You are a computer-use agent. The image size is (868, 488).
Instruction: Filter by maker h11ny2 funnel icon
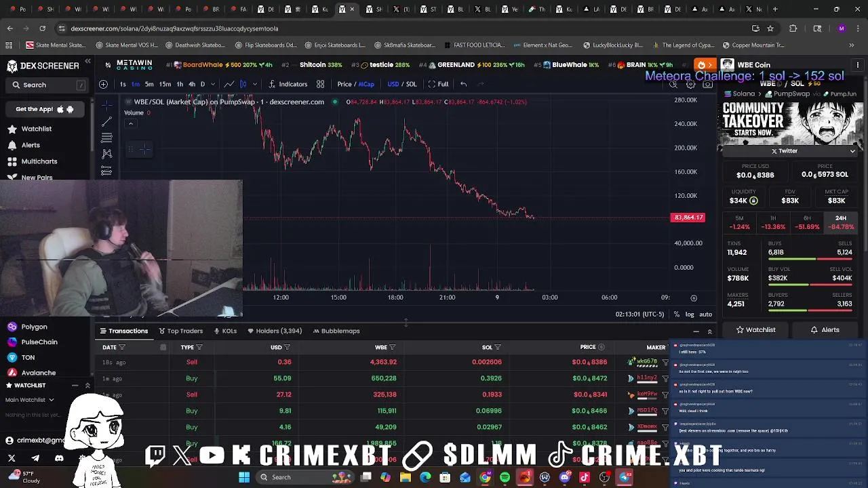coord(665,378)
